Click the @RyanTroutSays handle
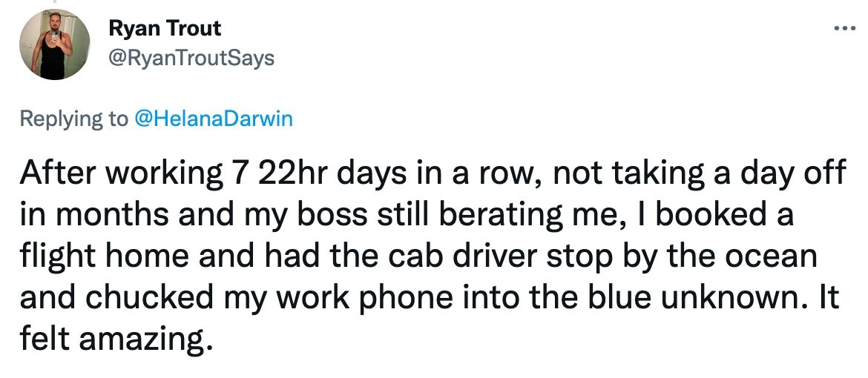This screenshot has height=378, width=868. (191, 58)
